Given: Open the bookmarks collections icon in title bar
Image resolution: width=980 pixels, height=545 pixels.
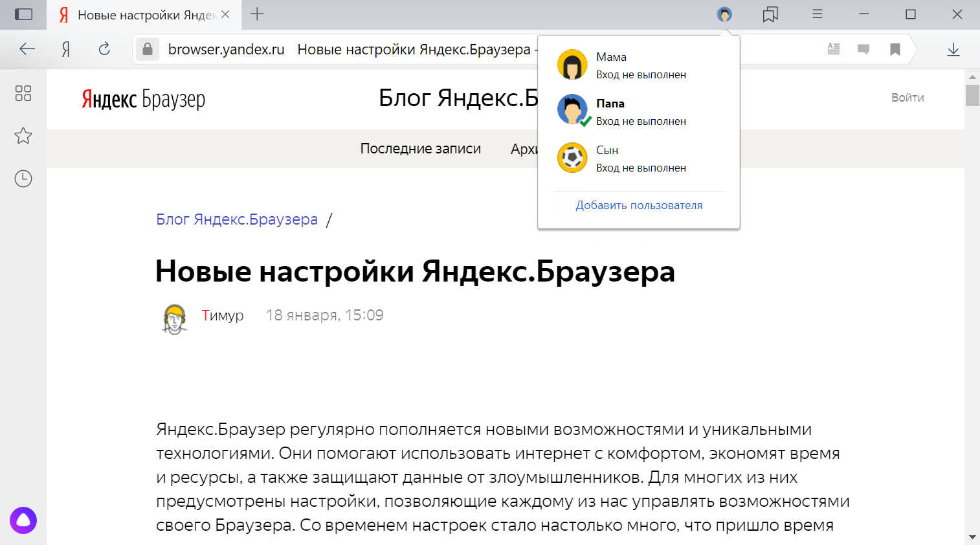Looking at the screenshot, I should click(770, 14).
